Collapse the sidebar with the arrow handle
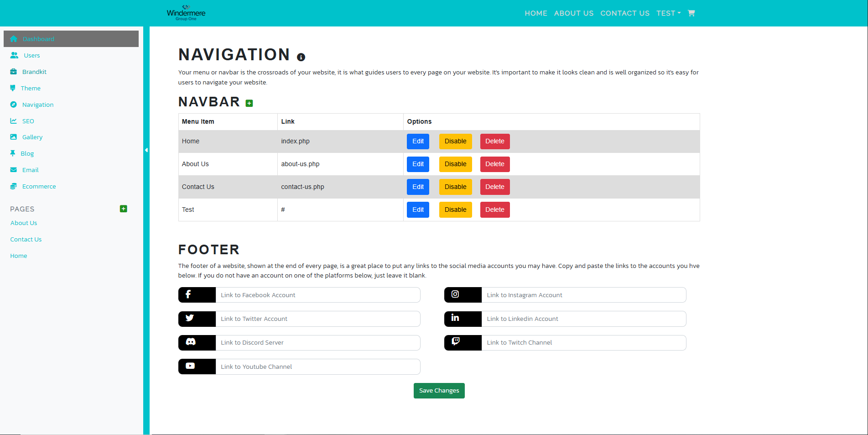 click(x=146, y=150)
